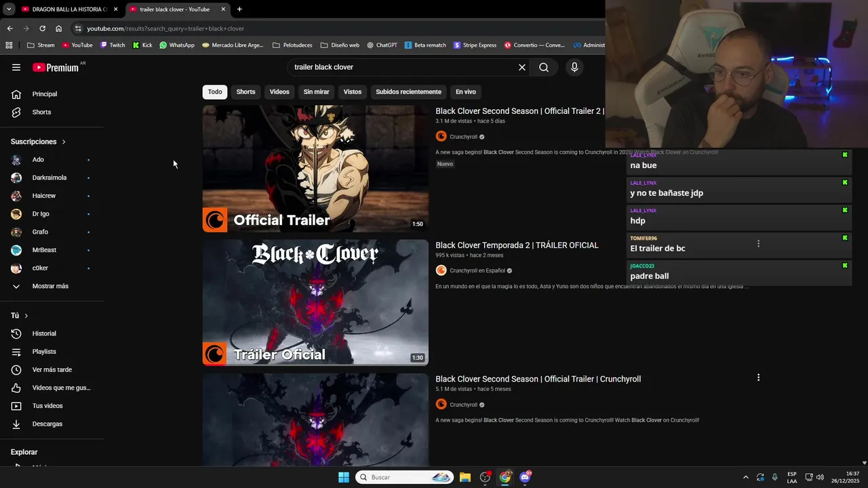Reload the page with refresh icon
Screen dimensions: 868x488
(x=42, y=28)
